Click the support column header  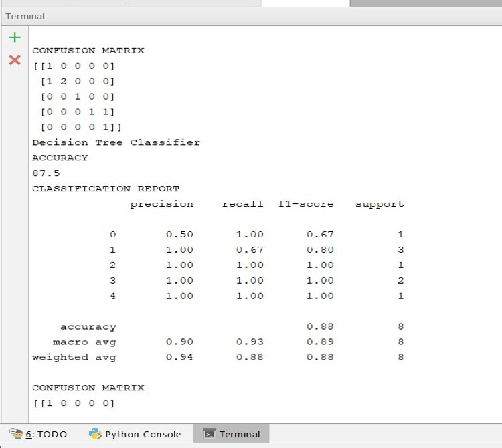click(380, 204)
